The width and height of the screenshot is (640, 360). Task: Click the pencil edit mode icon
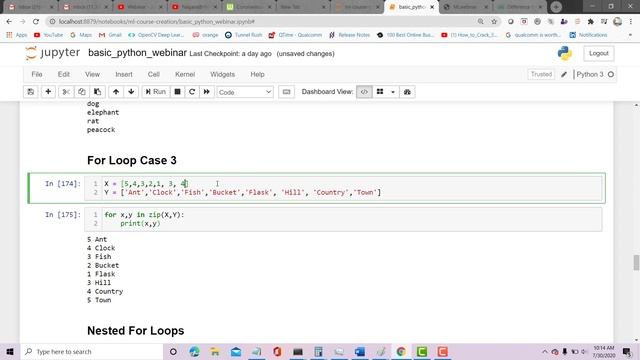[x=564, y=74]
